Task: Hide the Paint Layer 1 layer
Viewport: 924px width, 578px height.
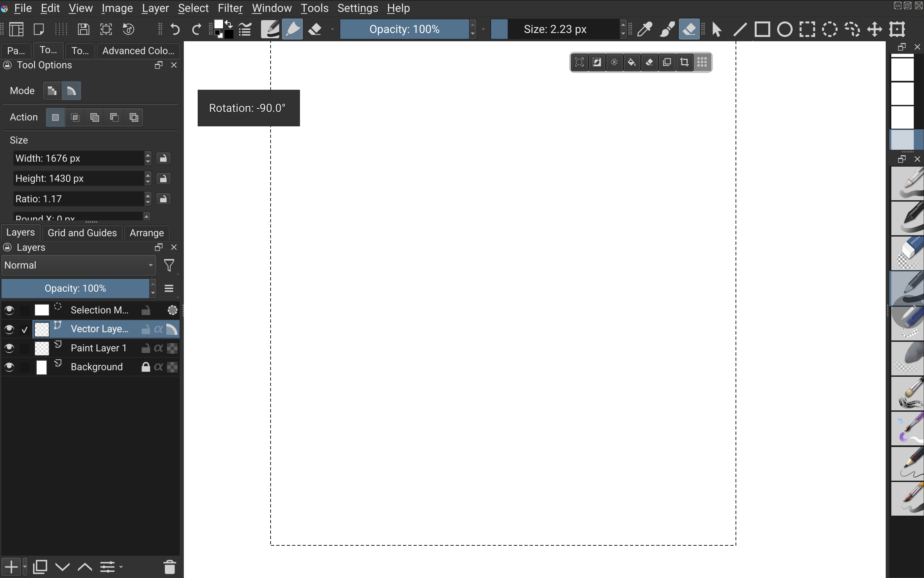Action: 9,348
